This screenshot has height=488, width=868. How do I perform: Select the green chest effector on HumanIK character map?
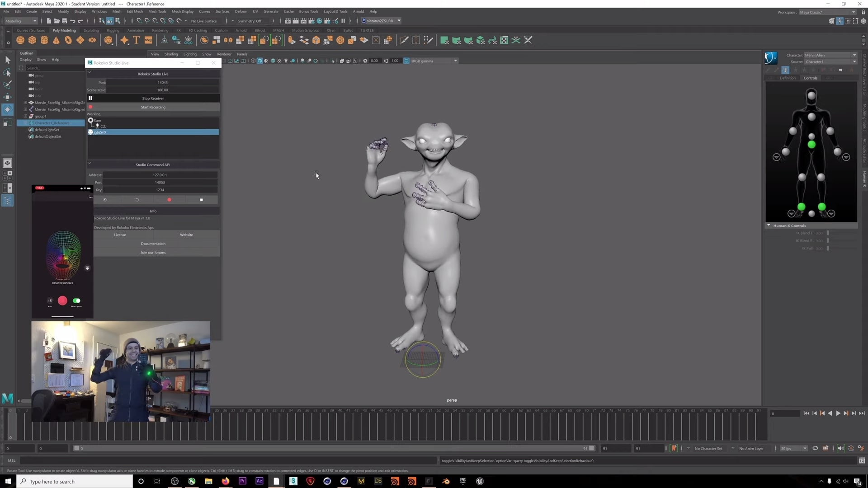(x=811, y=145)
